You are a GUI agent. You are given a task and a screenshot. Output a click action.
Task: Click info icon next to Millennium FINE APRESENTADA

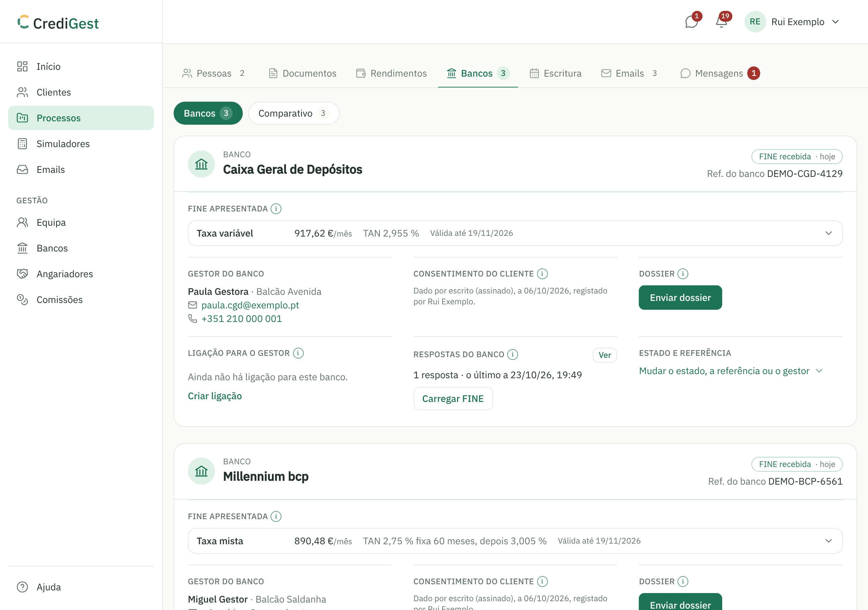276,516
